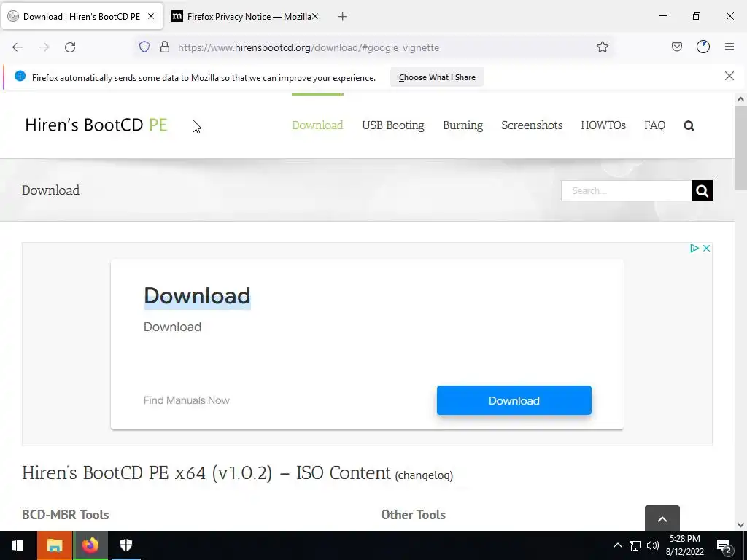The width and height of the screenshot is (747, 560).
Task: Click the Find Manuals Now ad text
Action: coord(186,400)
